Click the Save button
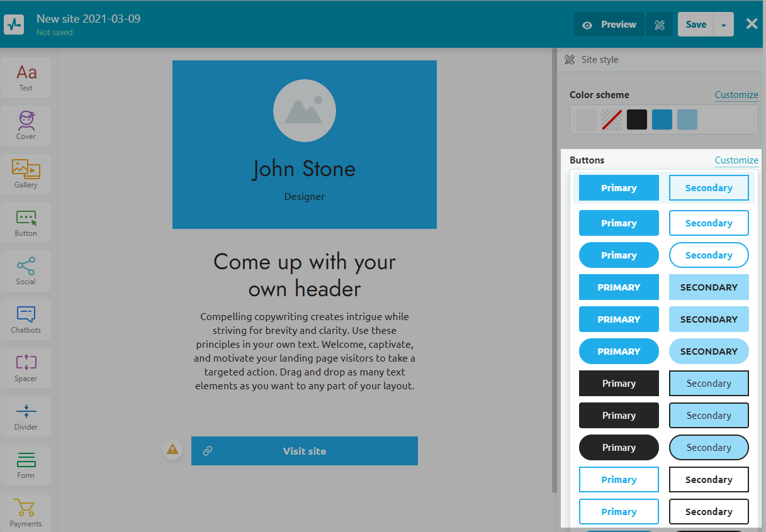Viewport: 766px width, 532px height. (x=696, y=25)
